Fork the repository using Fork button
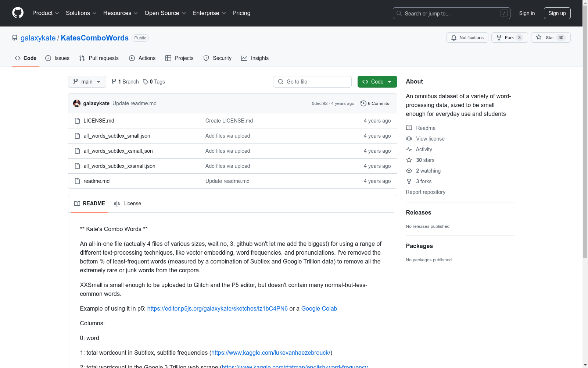This screenshot has width=588, height=368. pyautogui.click(x=509, y=38)
